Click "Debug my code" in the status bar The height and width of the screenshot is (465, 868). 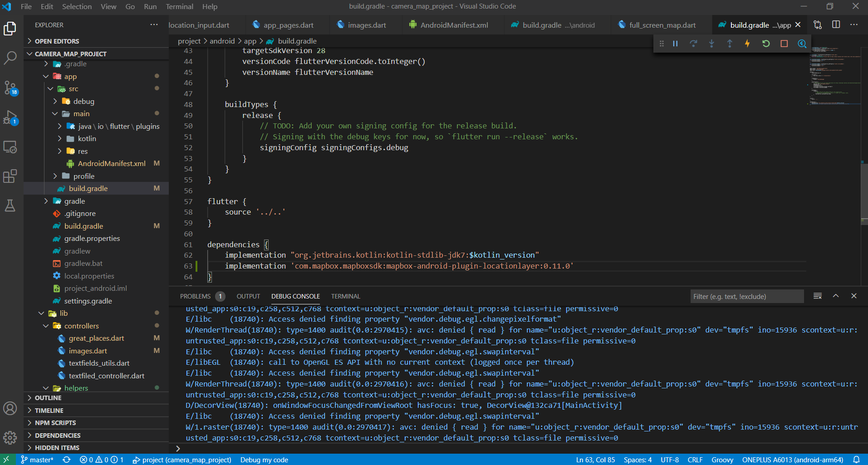pos(264,460)
